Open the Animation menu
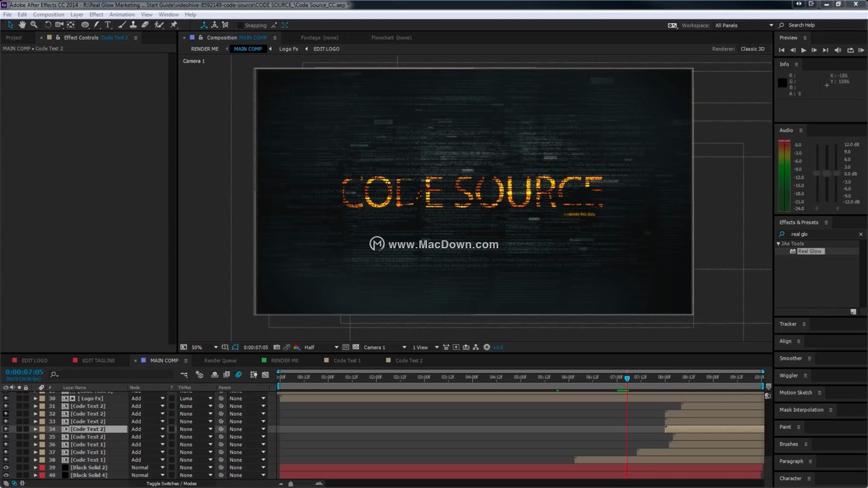This screenshot has width=868, height=488. click(x=122, y=15)
